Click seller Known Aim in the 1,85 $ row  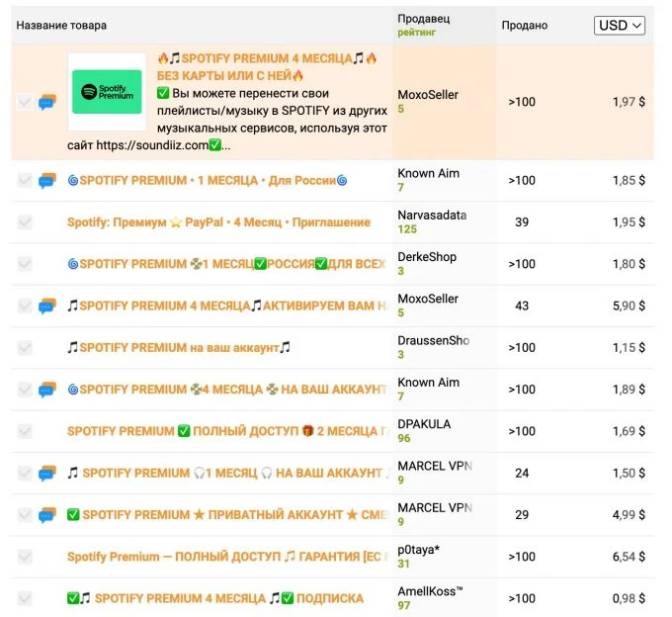pos(428,173)
